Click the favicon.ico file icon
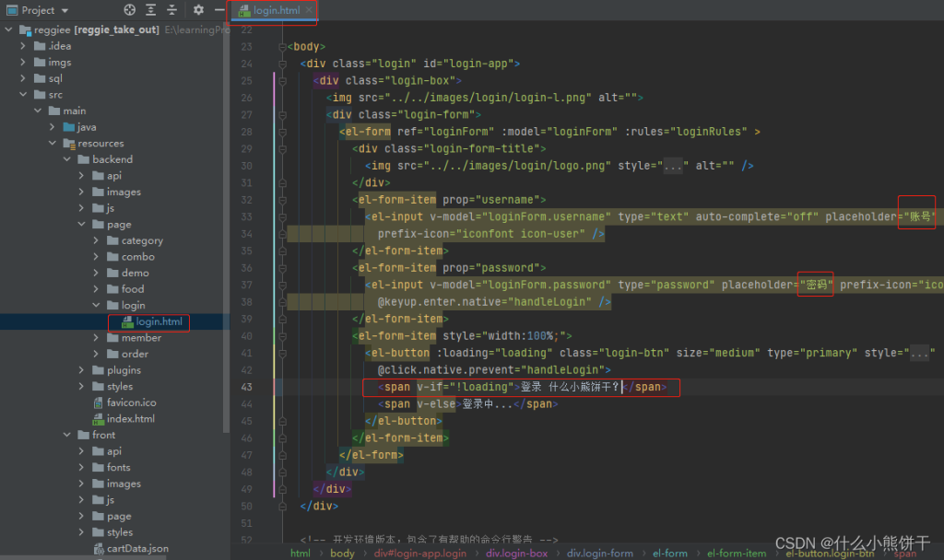 tap(98, 402)
